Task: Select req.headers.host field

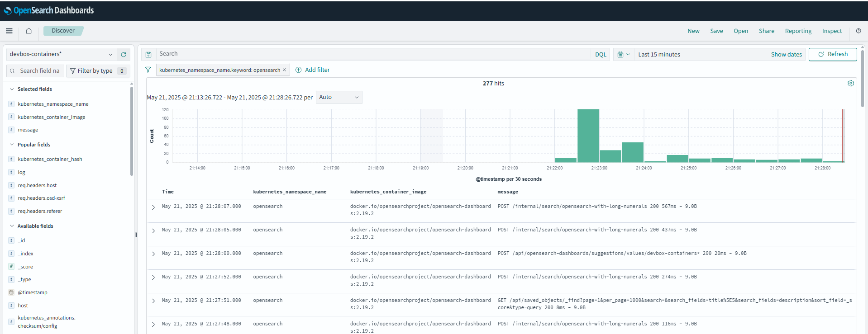Action: click(37, 185)
